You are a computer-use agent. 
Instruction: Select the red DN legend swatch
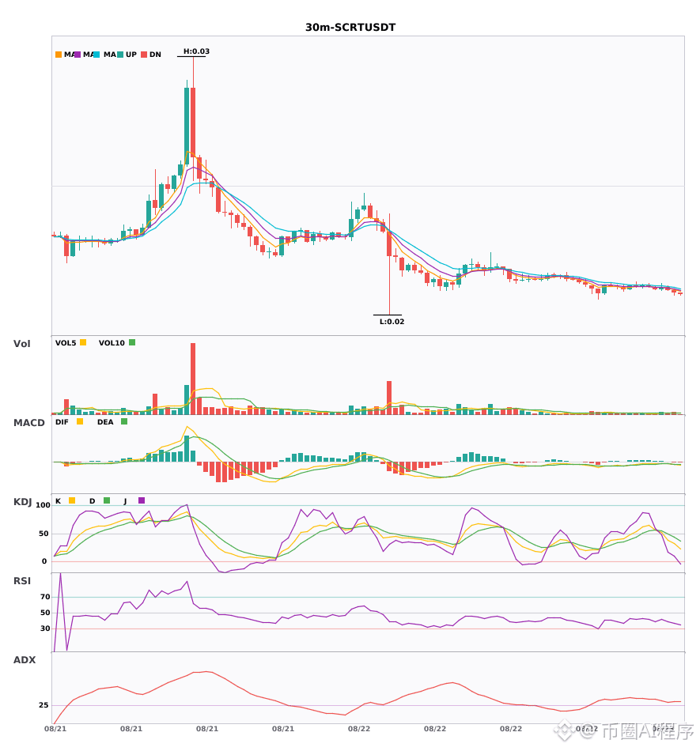(x=144, y=55)
